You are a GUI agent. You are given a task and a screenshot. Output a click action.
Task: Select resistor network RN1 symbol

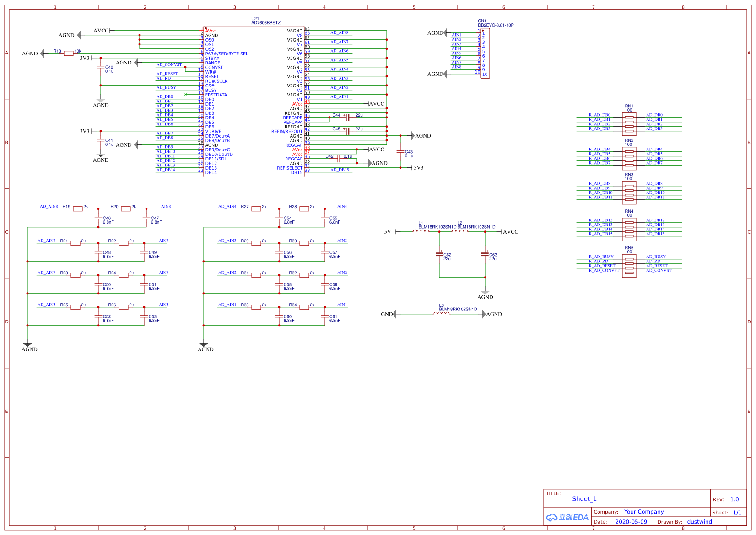(x=629, y=122)
